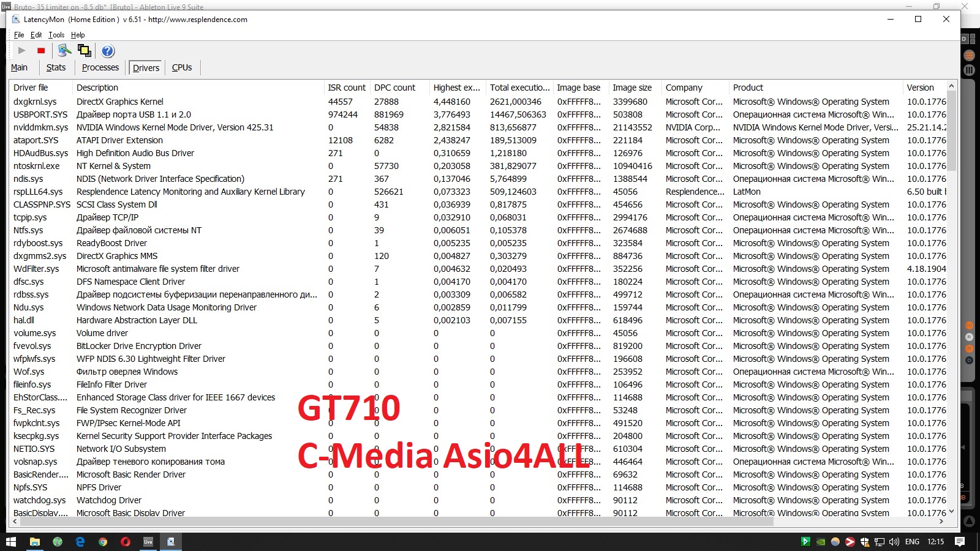Image resolution: width=980 pixels, height=551 pixels.
Task: Open the Tools menu
Action: 56,35
